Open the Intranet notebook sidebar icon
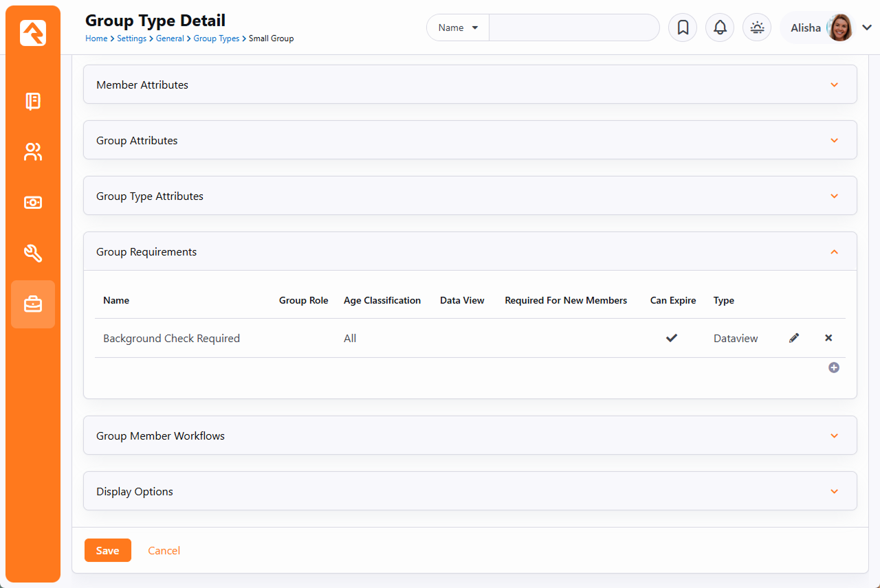Screen dimensions: 880x588 [x=33, y=101]
